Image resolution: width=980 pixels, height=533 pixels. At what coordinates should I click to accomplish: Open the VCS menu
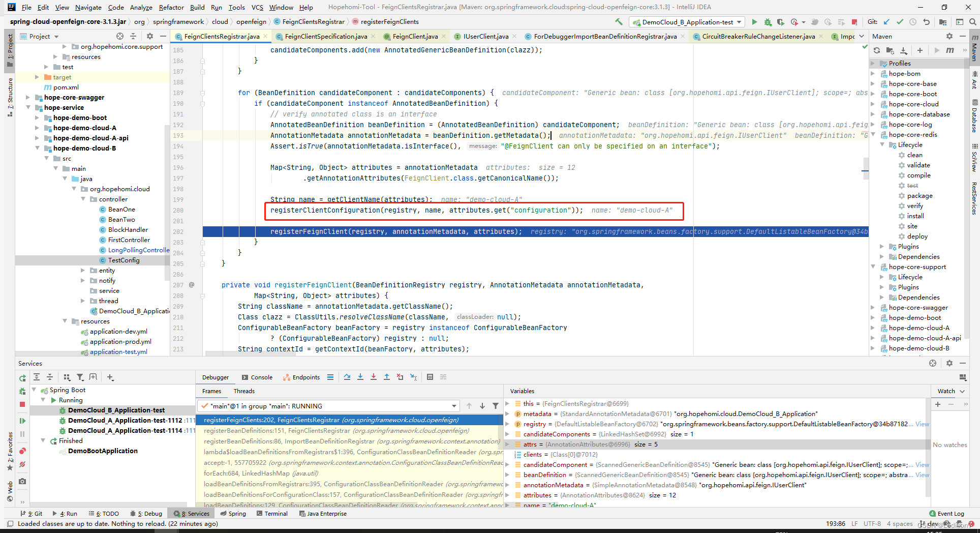coord(257,7)
